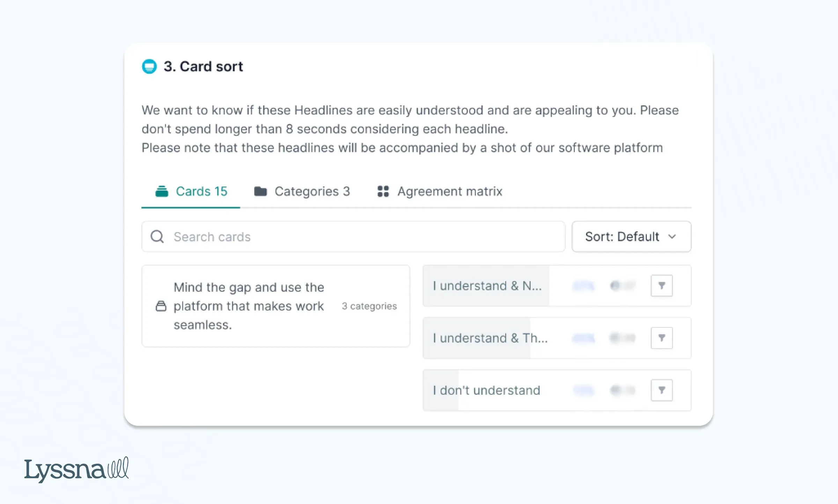Click the magnifying glass in the search bar
The width and height of the screenshot is (838, 504).
click(x=157, y=237)
